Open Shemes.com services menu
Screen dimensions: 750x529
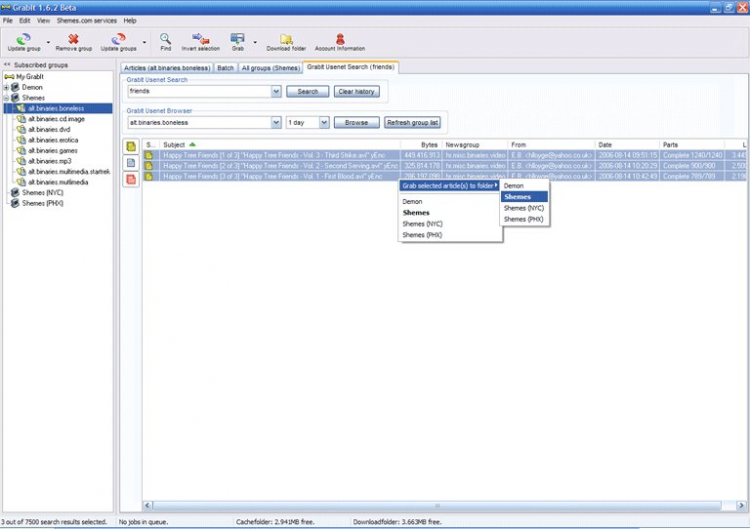(87, 21)
